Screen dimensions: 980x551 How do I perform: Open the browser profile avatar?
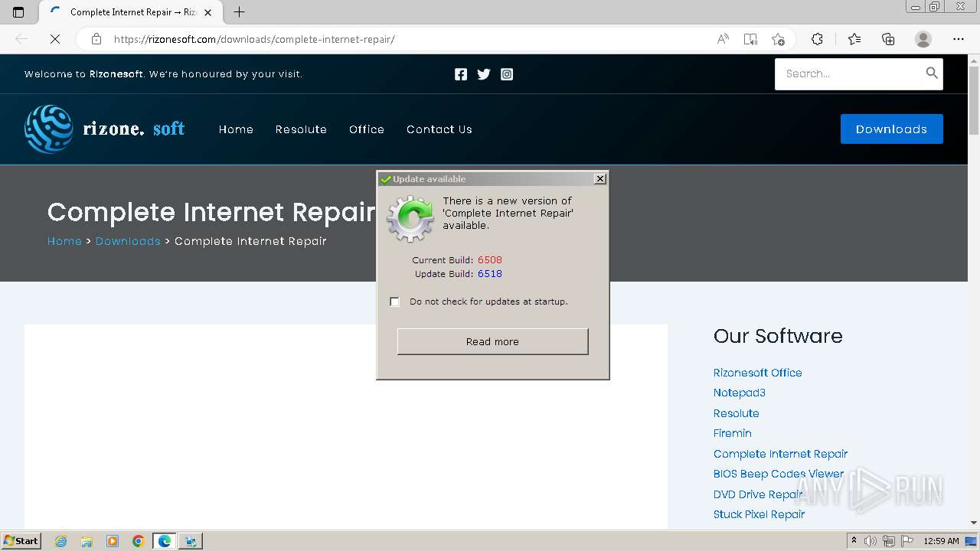[x=923, y=39]
